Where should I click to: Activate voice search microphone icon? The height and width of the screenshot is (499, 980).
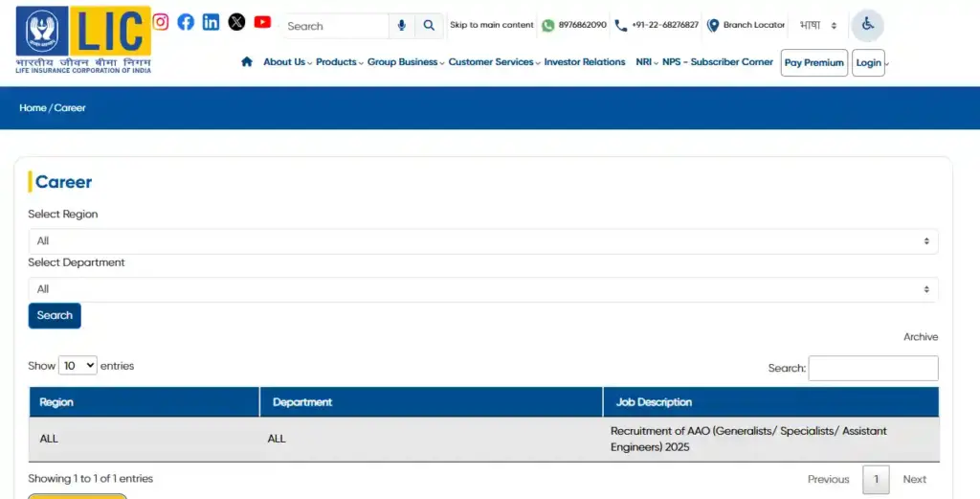click(402, 26)
